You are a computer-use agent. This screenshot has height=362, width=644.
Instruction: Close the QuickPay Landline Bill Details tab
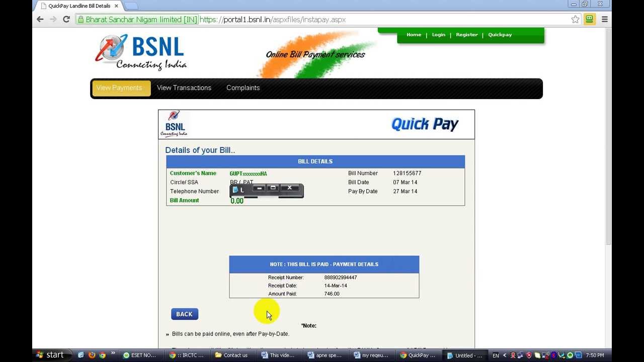116,6
